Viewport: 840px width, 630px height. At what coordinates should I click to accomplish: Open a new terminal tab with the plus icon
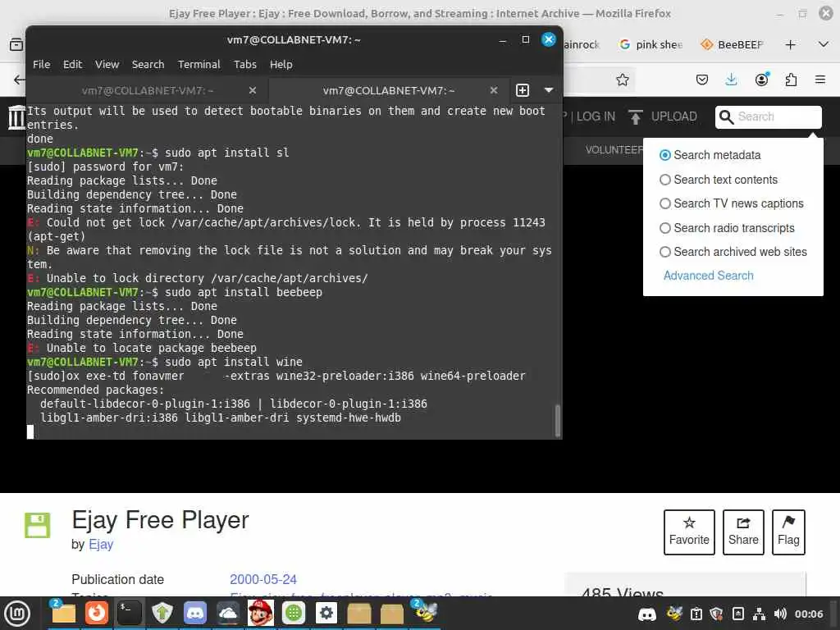click(x=523, y=90)
